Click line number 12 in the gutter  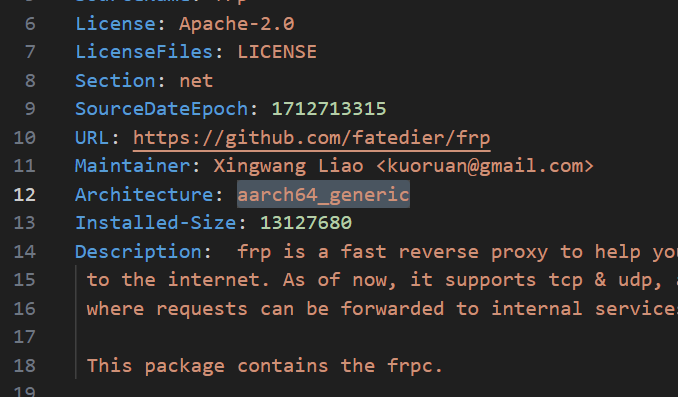point(25,195)
